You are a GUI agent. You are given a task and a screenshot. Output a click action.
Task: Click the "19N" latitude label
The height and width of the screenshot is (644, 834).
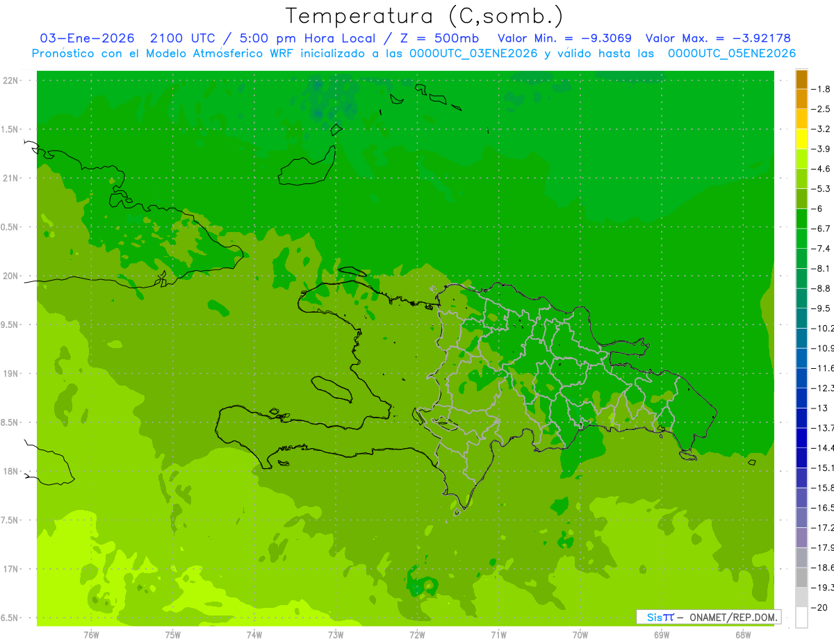tap(10, 374)
